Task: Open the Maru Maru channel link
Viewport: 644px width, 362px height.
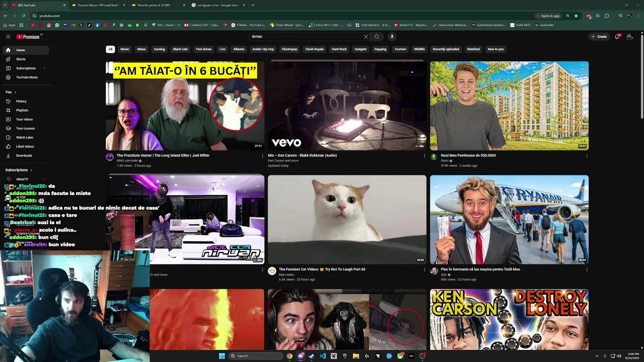Action: (x=286, y=275)
